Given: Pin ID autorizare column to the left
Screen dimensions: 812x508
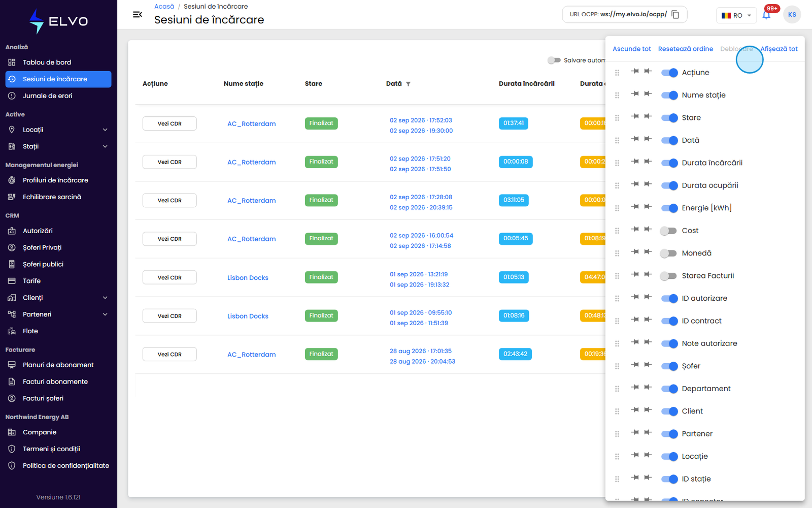Looking at the screenshot, I should (635, 297).
